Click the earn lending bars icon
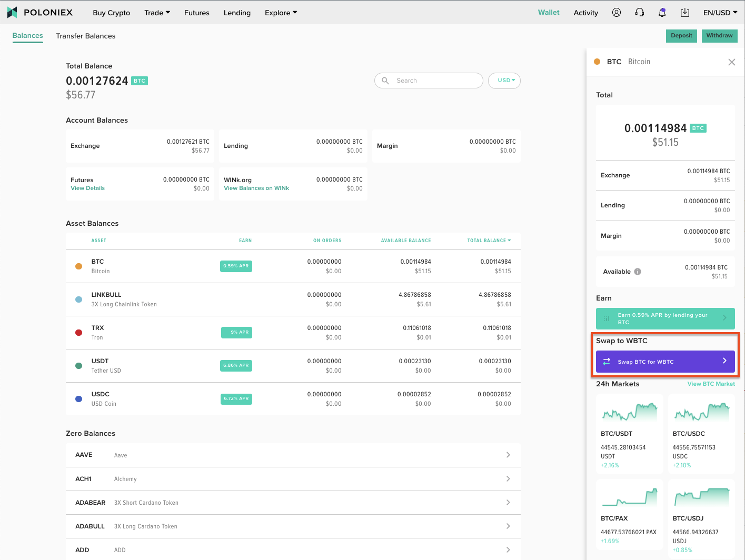745x560 pixels. (x=607, y=318)
